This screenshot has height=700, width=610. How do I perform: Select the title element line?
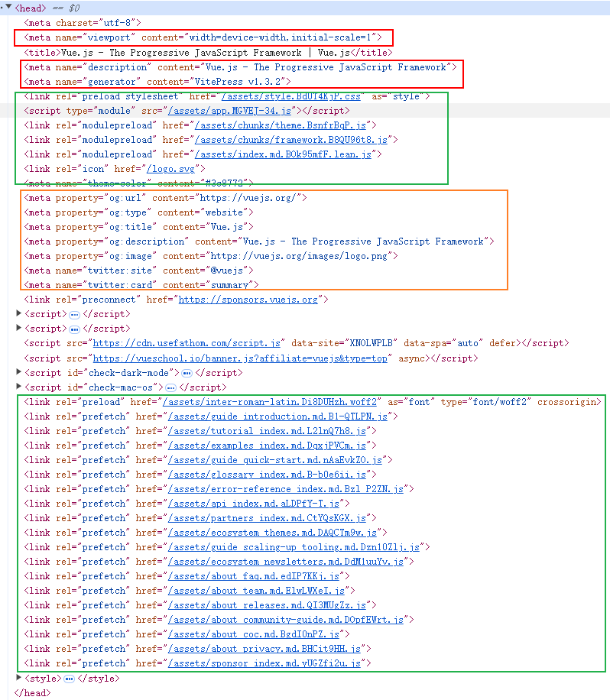[x=208, y=53]
